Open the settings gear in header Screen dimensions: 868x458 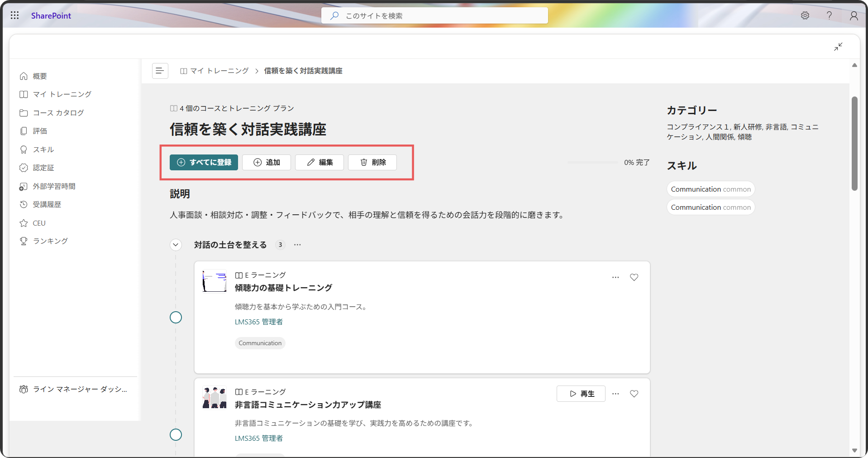point(805,15)
